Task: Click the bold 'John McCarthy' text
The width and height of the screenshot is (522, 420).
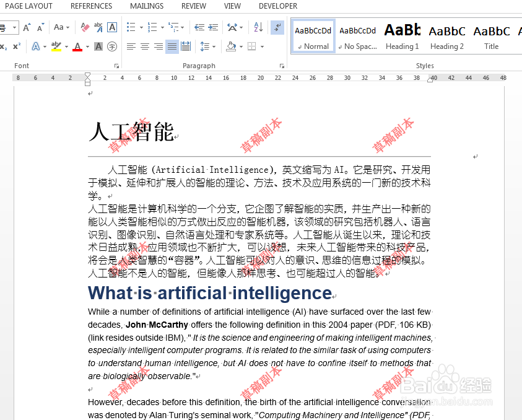Action: point(157,325)
